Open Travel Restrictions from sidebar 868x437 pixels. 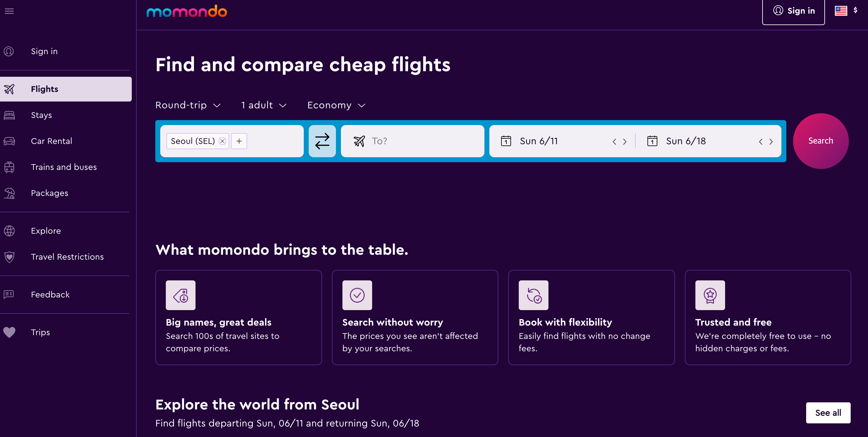tap(67, 257)
